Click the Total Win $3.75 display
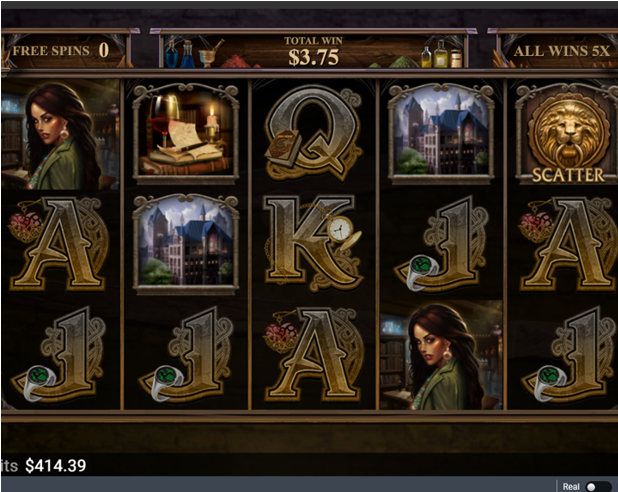The height and width of the screenshot is (492, 618). pyautogui.click(x=314, y=51)
